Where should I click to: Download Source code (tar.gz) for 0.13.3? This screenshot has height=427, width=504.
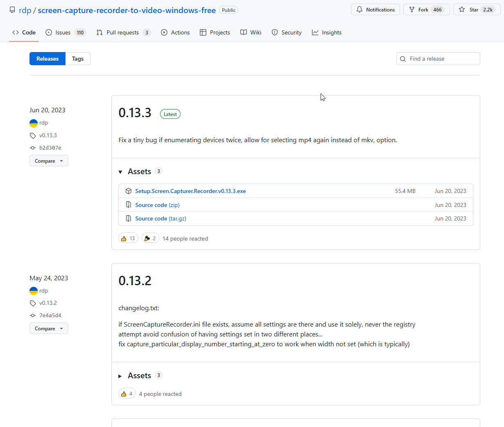click(x=160, y=218)
